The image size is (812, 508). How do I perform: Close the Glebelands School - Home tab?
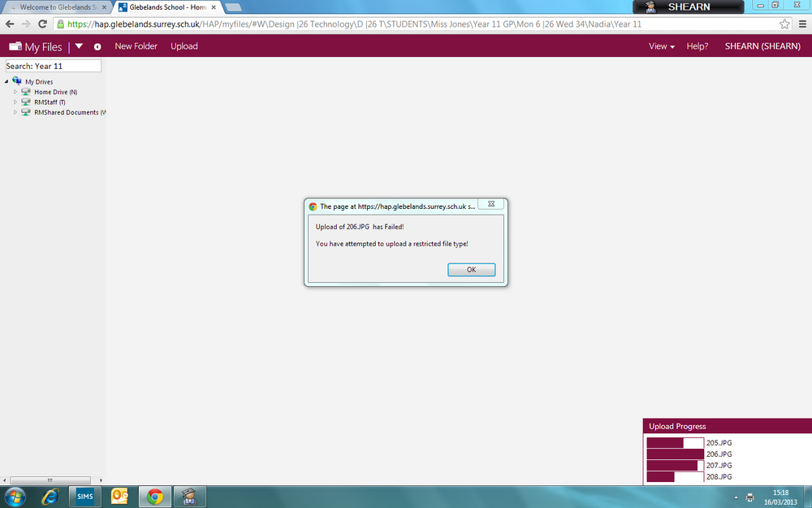pyautogui.click(x=214, y=7)
